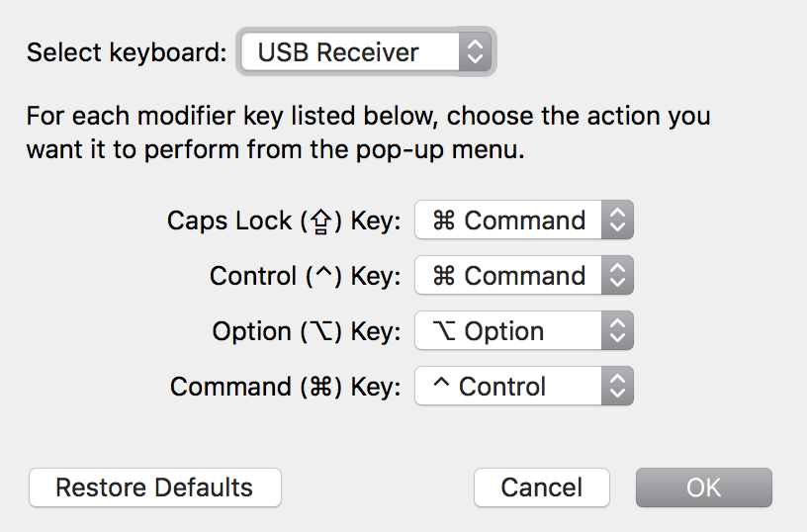807x532 pixels.
Task: Click the ⌥ symbol in Option Key pop-up
Action: [445, 331]
